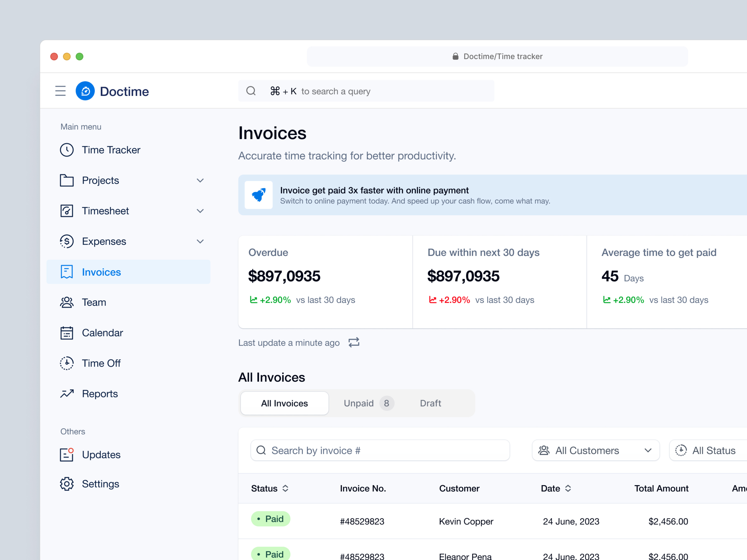The image size is (747, 560).
Task: Click the invoice search field
Action: 380,450
